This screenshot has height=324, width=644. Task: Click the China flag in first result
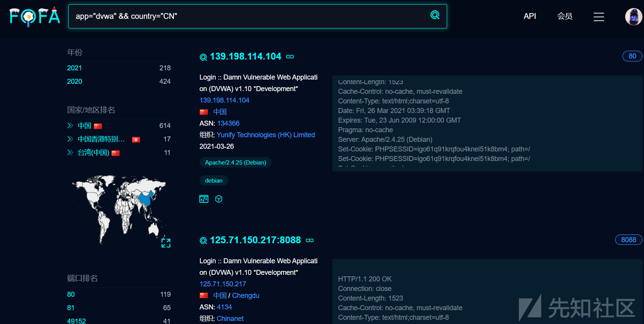click(204, 112)
